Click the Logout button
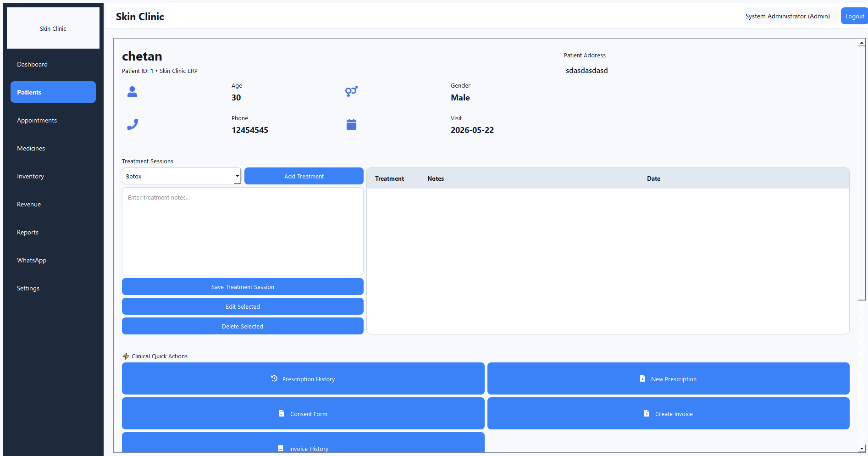This screenshot has height=456, width=868. 854,16
